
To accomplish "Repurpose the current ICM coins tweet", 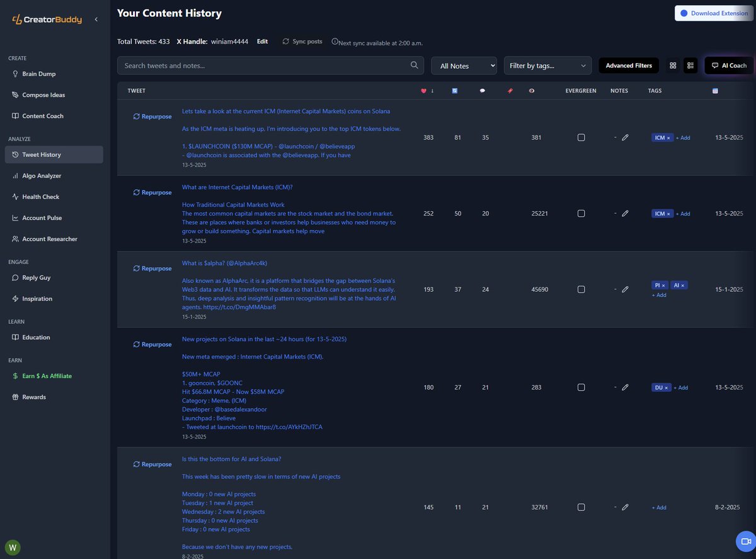I will coord(152,117).
